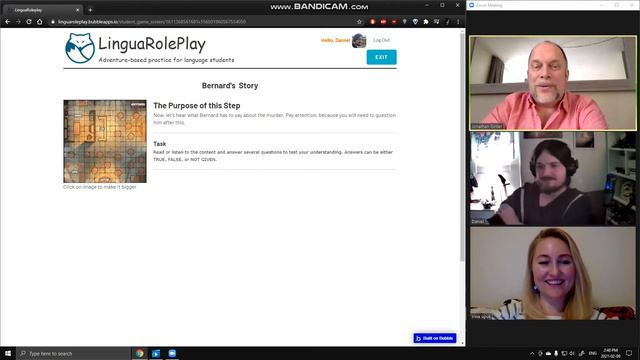The height and width of the screenshot is (360, 640).
Task: Click the address bar URL
Action: tap(152, 22)
